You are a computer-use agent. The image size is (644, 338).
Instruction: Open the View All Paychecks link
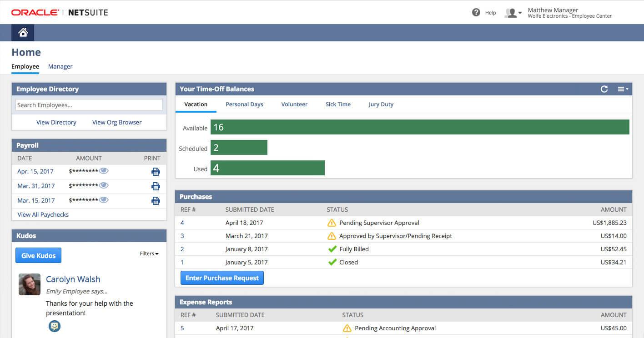point(43,214)
